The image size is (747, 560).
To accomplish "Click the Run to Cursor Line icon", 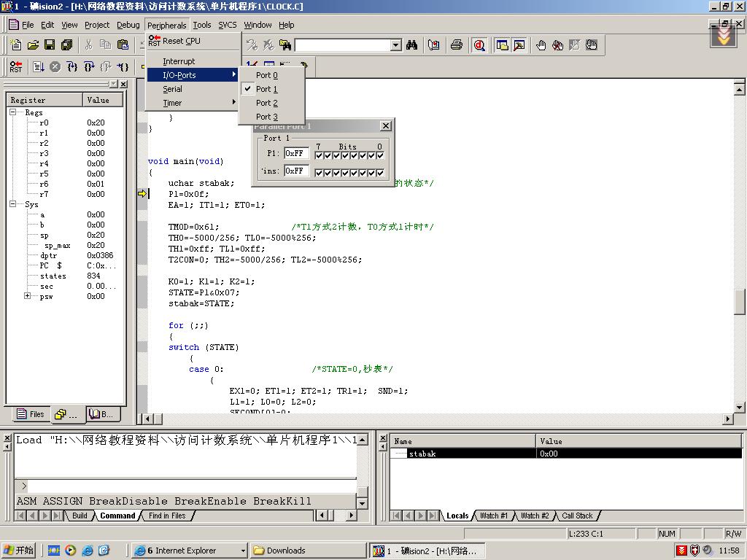I will pyautogui.click(x=123, y=66).
